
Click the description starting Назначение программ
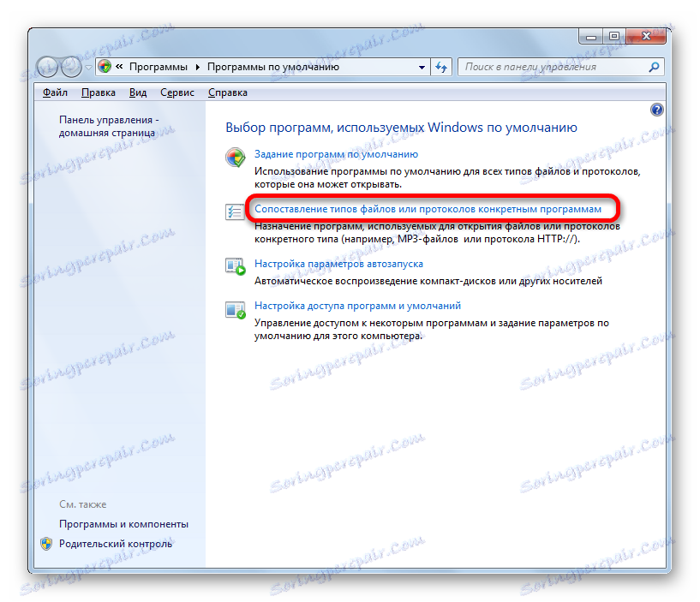click(437, 233)
